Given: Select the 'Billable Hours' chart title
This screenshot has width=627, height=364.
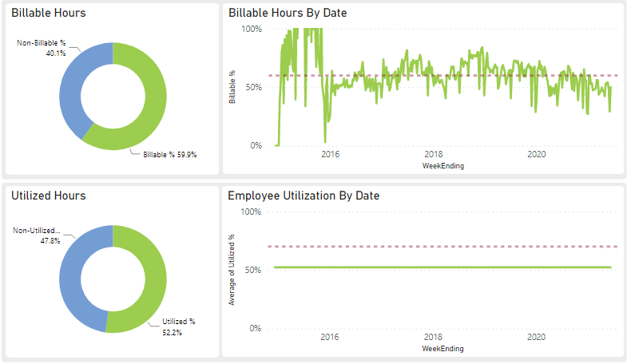Looking at the screenshot, I should click(x=49, y=13).
